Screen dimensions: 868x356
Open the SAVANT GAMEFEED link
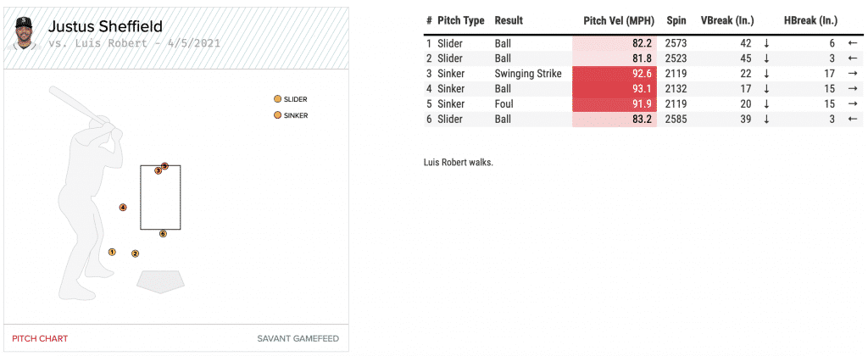pyautogui.click(x=298, y=338)
